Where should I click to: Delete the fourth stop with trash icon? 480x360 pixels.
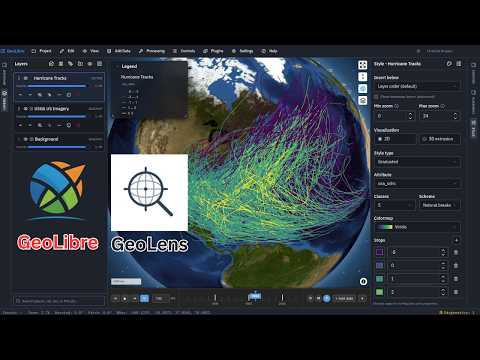456,292
